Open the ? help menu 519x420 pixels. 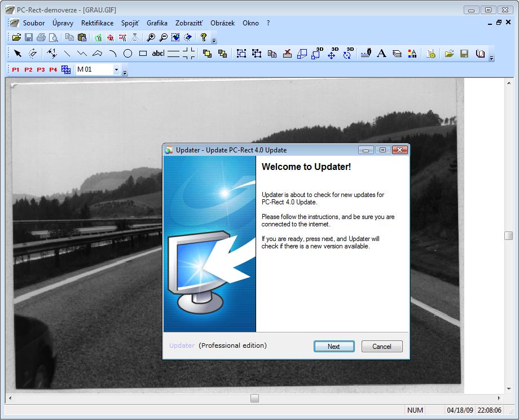click(268, 23)
